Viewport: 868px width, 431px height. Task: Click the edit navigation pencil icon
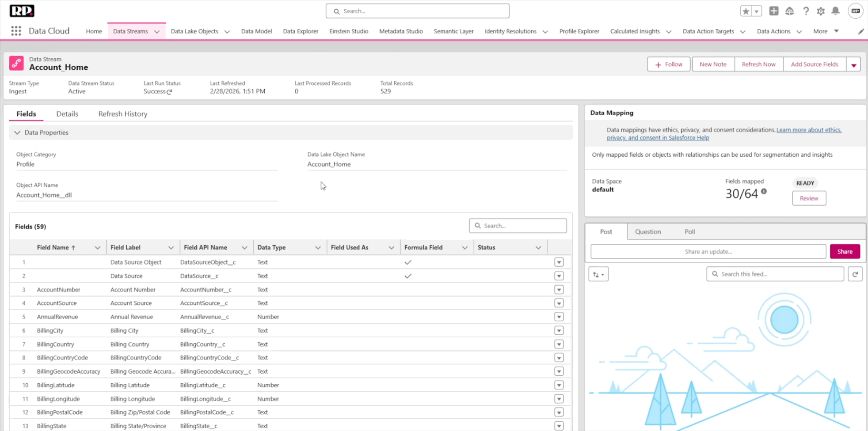861,31
